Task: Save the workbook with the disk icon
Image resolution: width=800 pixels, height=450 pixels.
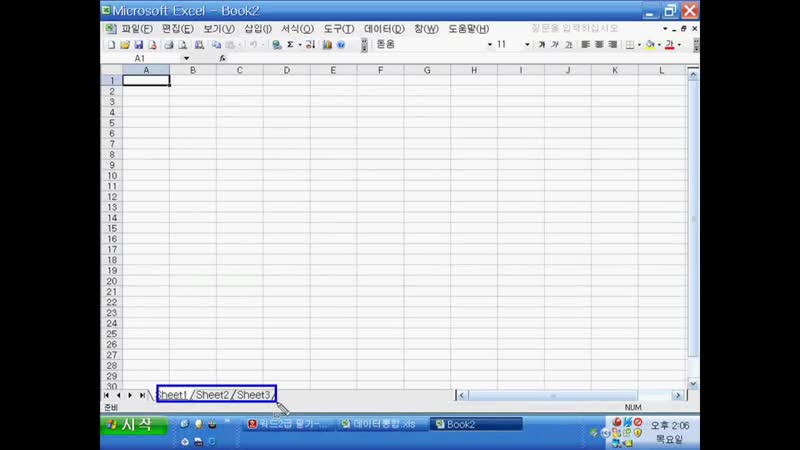Action: click(139, 45)
